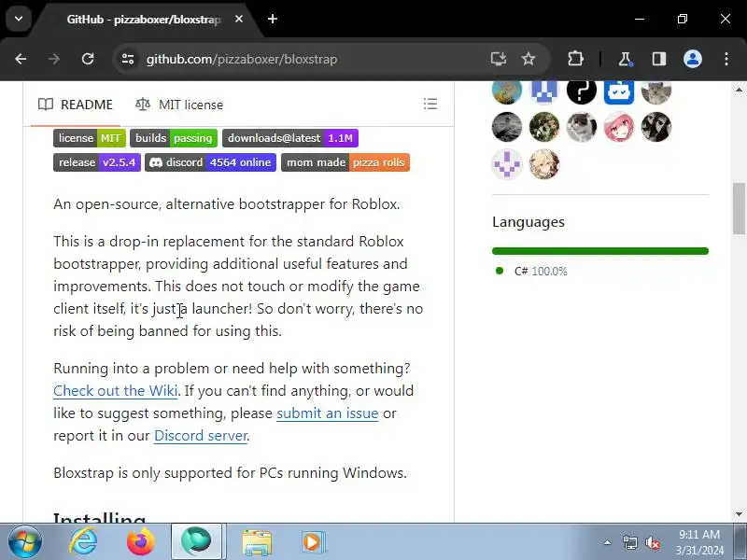Open the submit an issue link
This screenshot has width=747, height=560.
pos(328,413)
